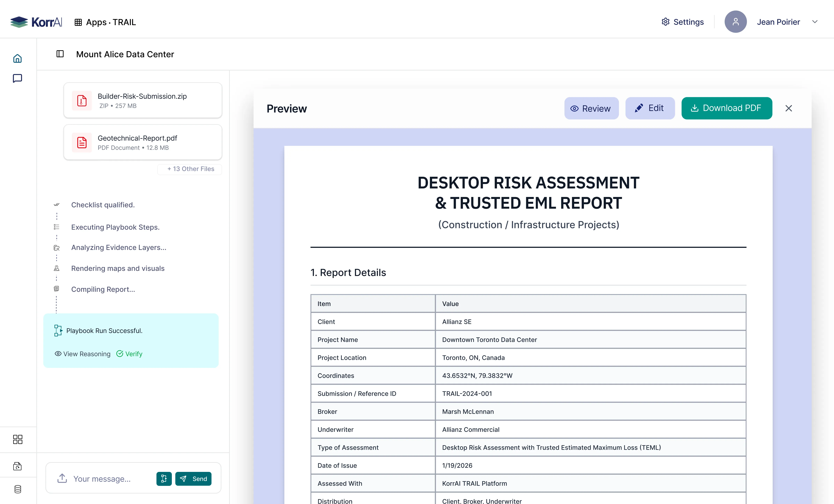This screenshot has width=834, height=504.
Task: Expand the Jean Poirier user menu chevron
Action: pos(815,22)
